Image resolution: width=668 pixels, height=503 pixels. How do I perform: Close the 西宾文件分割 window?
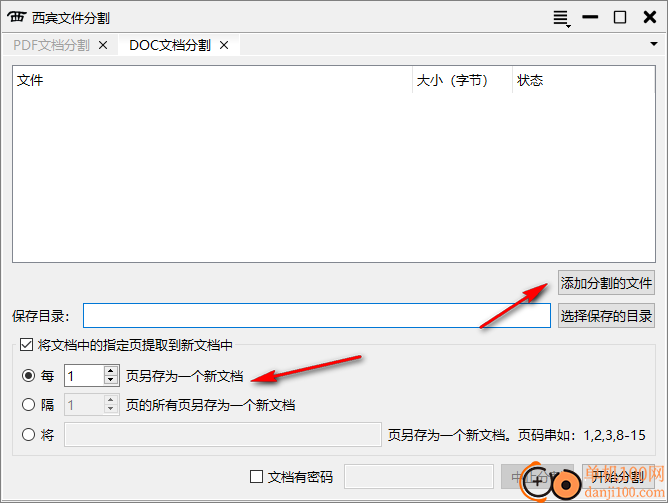pyautogui.click(x=650, y=17)
